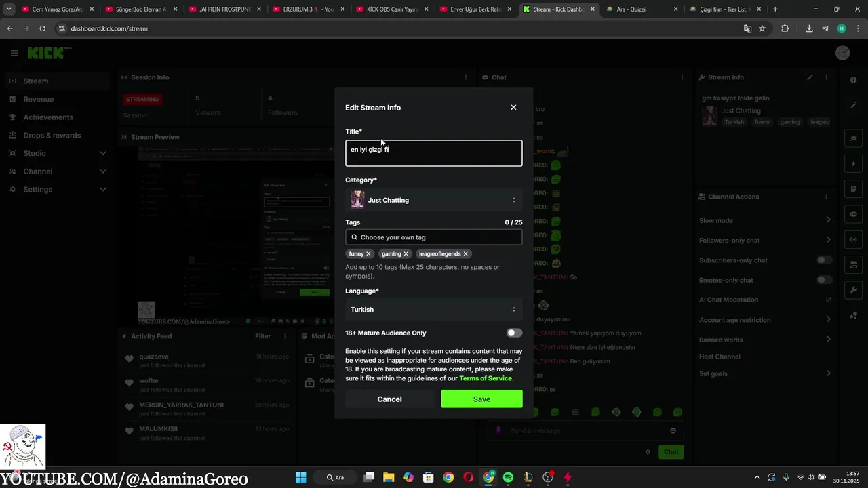Click the browser translate page icon
868x488 pixels.
tap(747, 28)
